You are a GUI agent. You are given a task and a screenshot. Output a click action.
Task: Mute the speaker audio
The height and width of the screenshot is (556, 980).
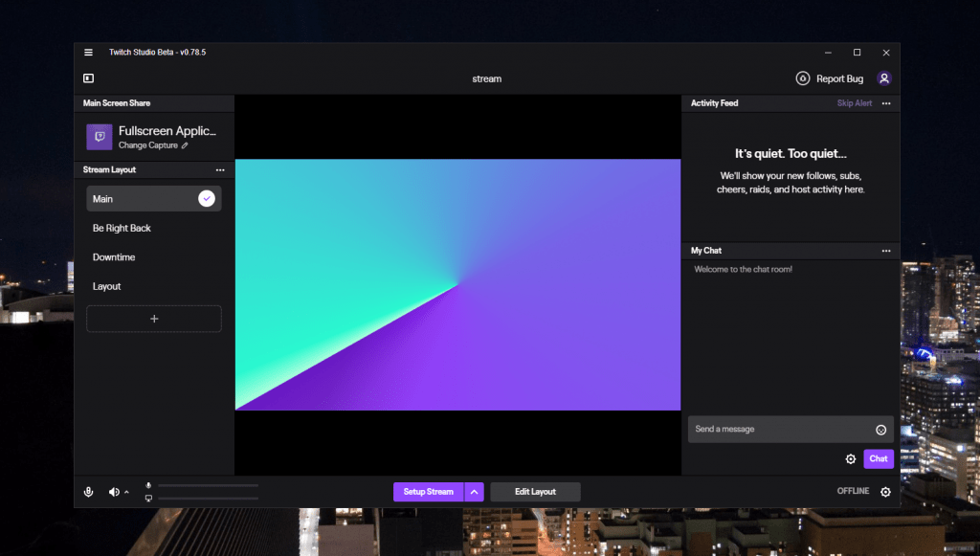click(x=114, y=492)
